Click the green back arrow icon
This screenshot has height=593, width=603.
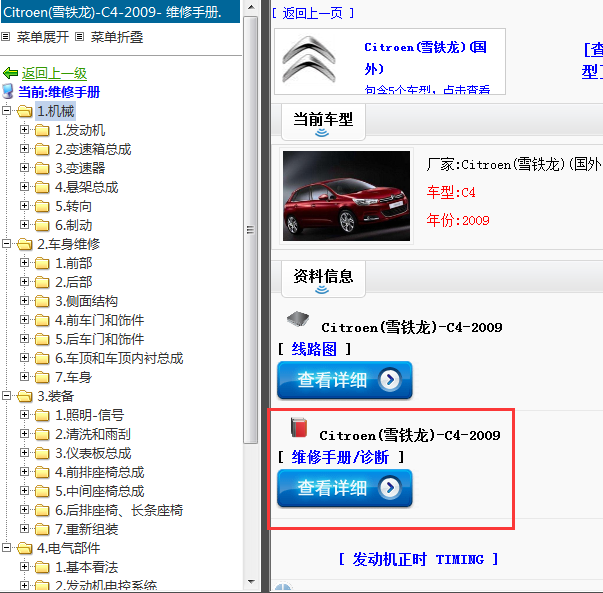[x=10, y=73]
